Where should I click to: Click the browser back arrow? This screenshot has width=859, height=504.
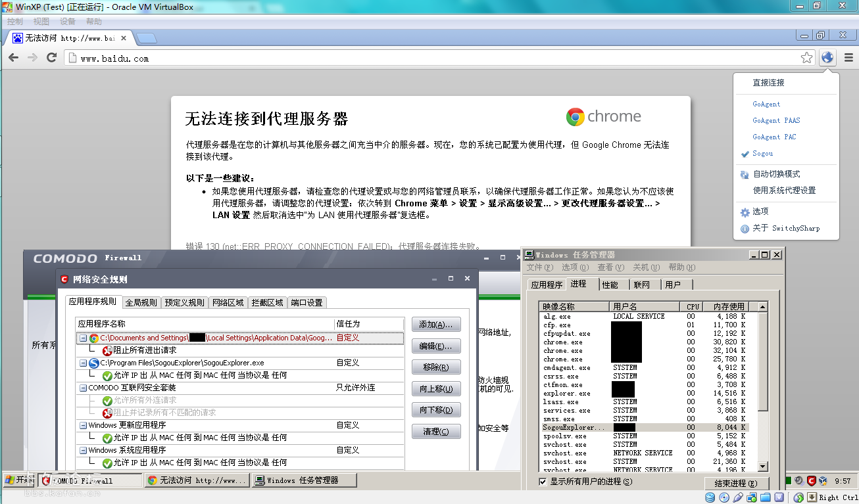pyautogui.click(x=13, y=58)
